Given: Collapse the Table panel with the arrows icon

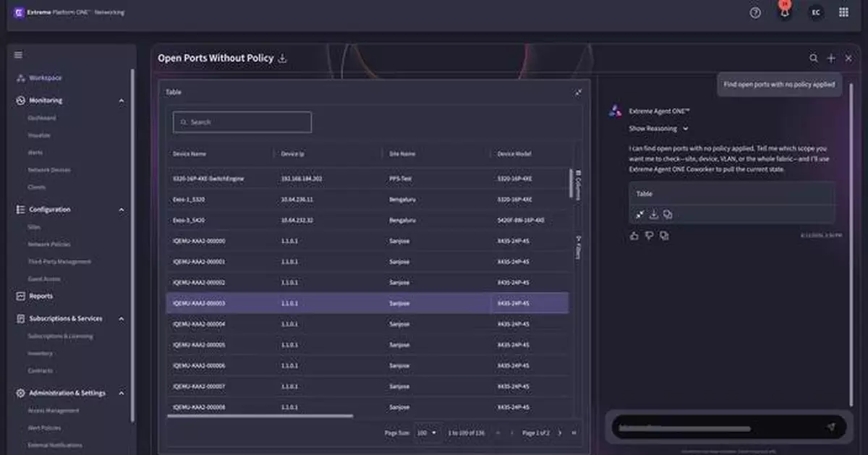Looking at the screenshot, I should point(578,92).
